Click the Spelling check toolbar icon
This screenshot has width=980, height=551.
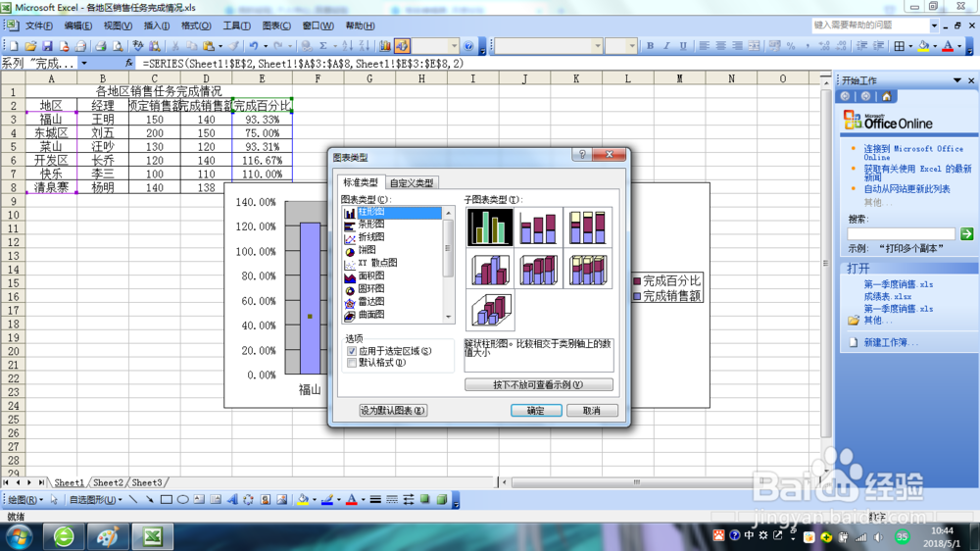(137, 46)
